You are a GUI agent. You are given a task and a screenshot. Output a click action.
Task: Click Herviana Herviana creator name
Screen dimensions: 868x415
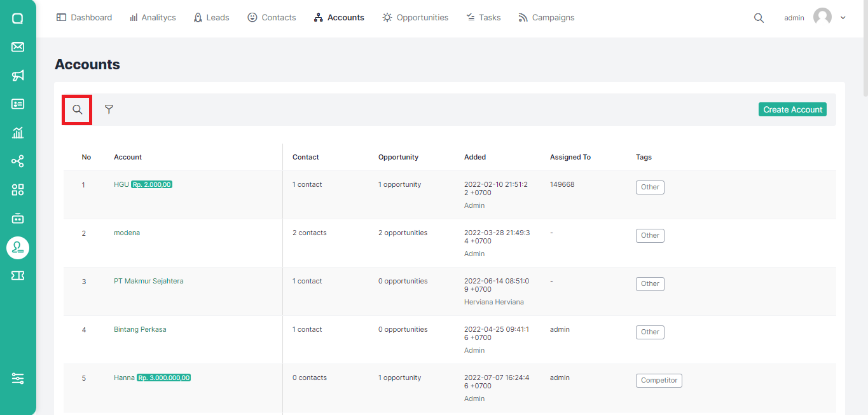[x=494, y=302]
